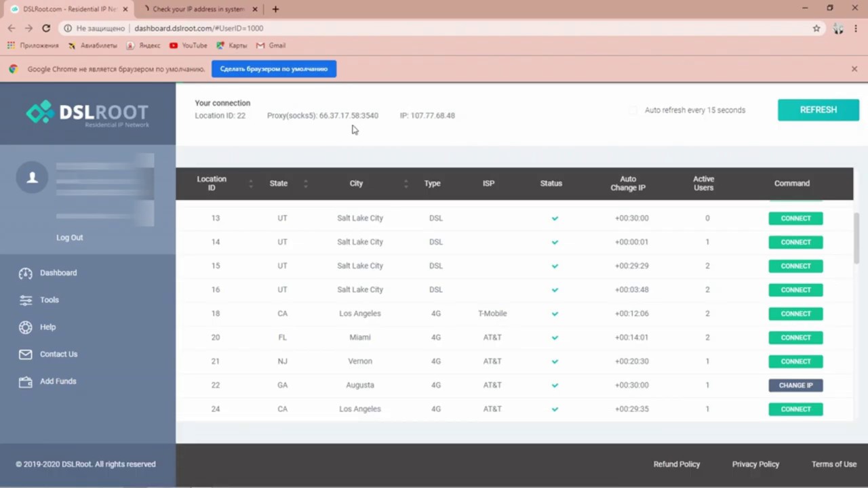Open YouTube bookmark
Screen dimensions: 868x488
pos(189,45)
